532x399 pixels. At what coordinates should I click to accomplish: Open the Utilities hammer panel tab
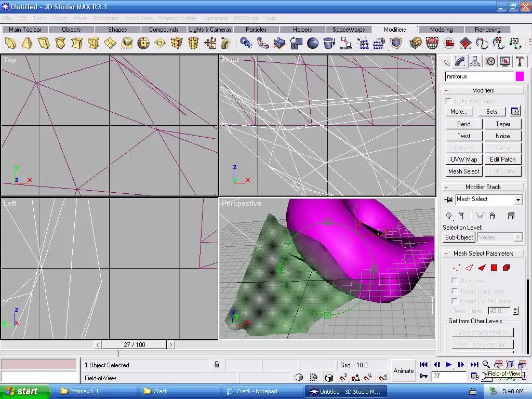(x=520, y=62)
